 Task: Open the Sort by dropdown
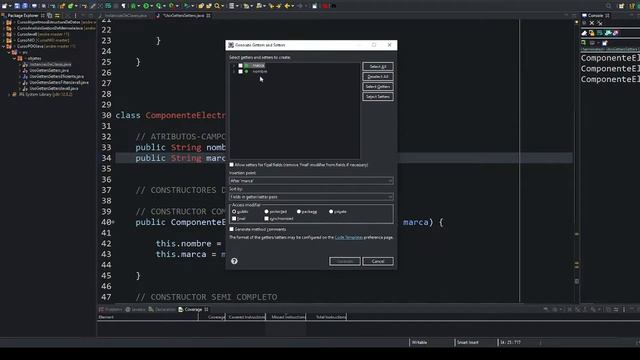pyautogui.click(x=311, y=196)
